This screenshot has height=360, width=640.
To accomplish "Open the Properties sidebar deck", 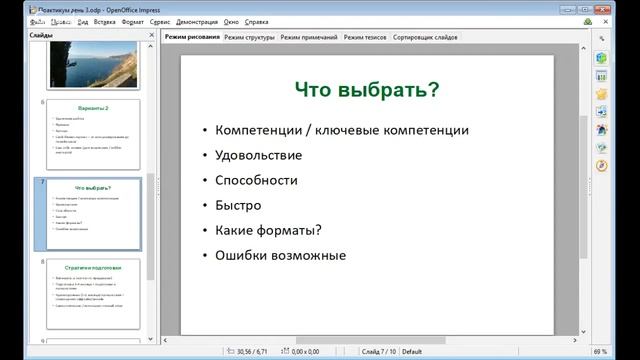I will click(x=601, y=58).
